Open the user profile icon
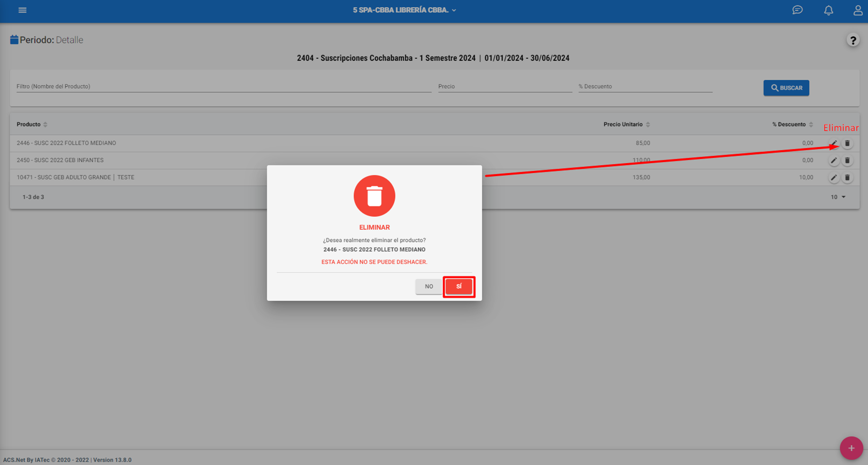Image resolution: width=868 pixels, height=465 pixels. click(858, 10)
